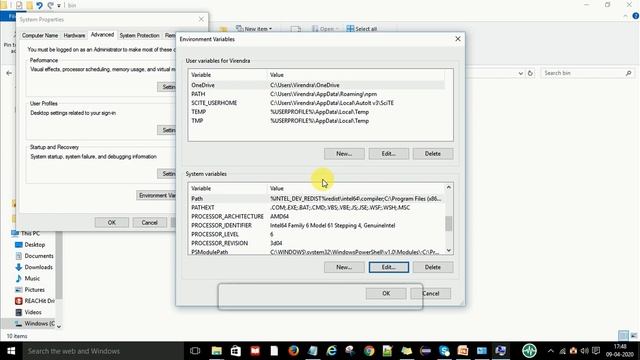Click Edit under system variables
The height and width of the screenshot is (360, 640).
pos(389,267)
